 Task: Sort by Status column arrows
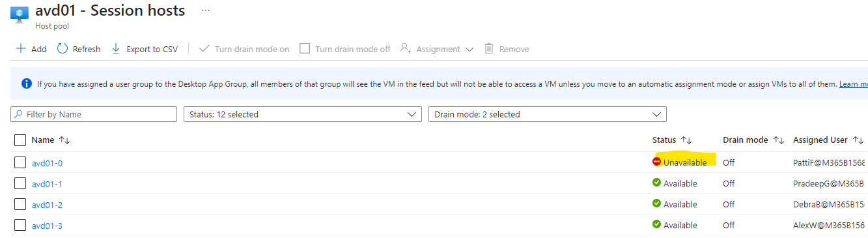(x=686, y=140)
